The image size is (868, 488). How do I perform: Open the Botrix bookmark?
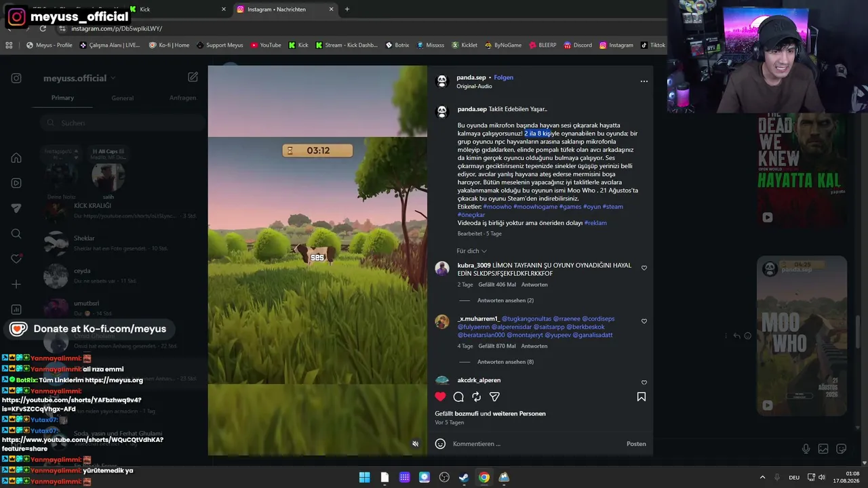pyautogui.click(x=397, y=45)
